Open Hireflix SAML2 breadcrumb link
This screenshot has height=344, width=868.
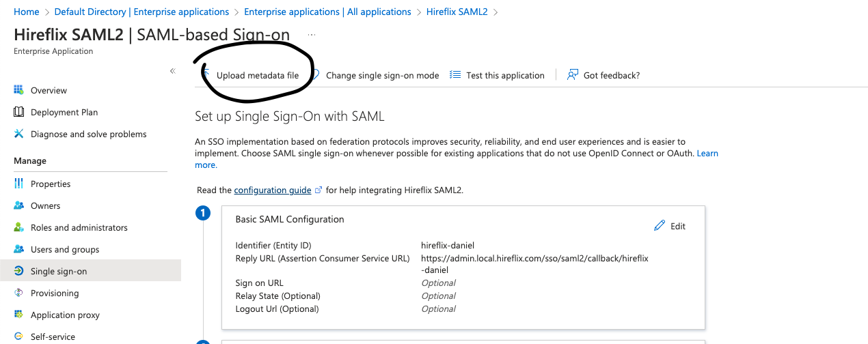pos(457,12)
